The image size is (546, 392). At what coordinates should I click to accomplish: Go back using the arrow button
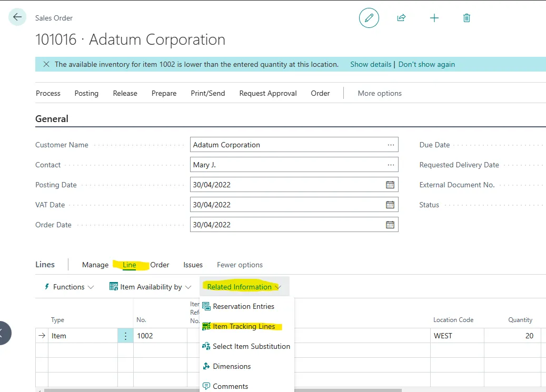(x=17, y=17)
